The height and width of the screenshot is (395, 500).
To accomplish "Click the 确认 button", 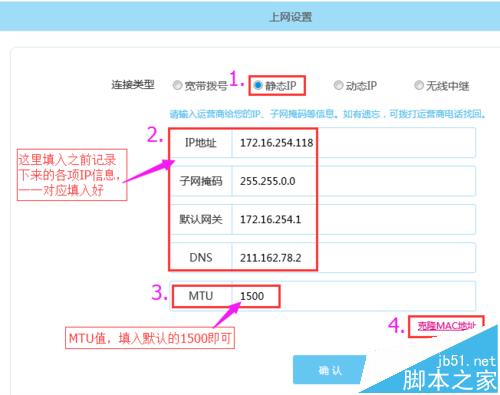I will (x=329, y=370).
